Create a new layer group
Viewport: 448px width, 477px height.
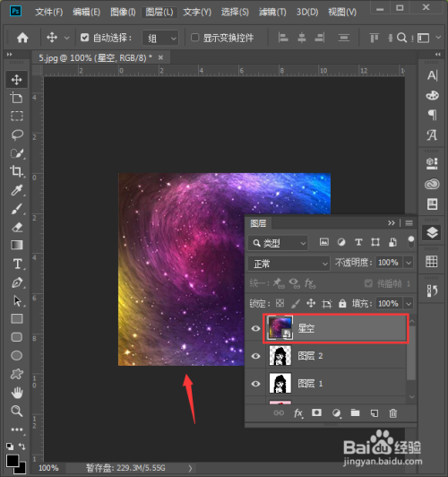355,412
